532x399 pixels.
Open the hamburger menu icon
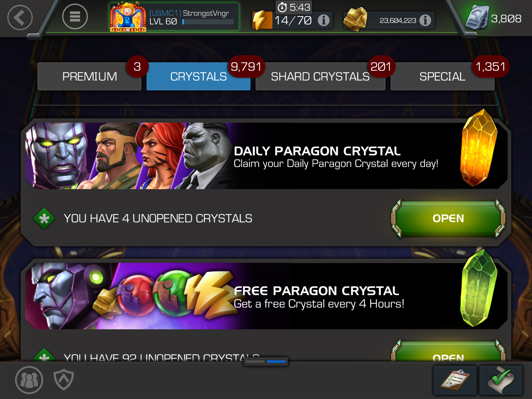pos(75,17)
